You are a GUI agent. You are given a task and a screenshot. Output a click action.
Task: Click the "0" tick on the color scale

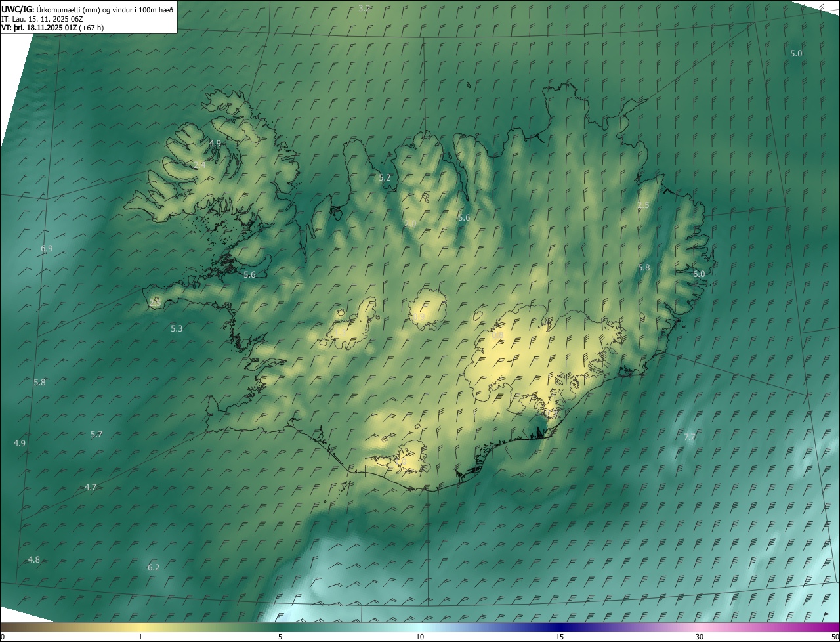[3, 637]
